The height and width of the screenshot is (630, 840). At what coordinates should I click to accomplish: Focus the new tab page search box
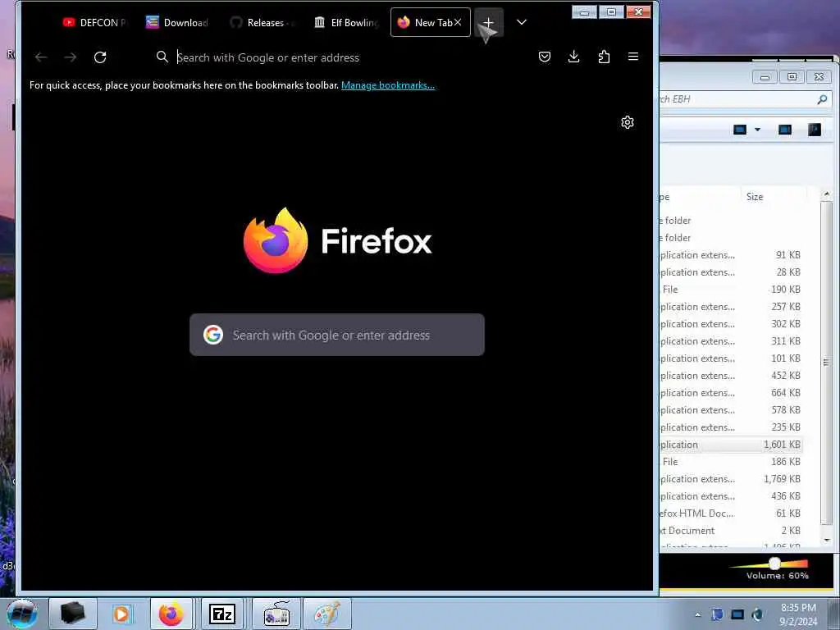pyautogui.click(x=337, y=335)
